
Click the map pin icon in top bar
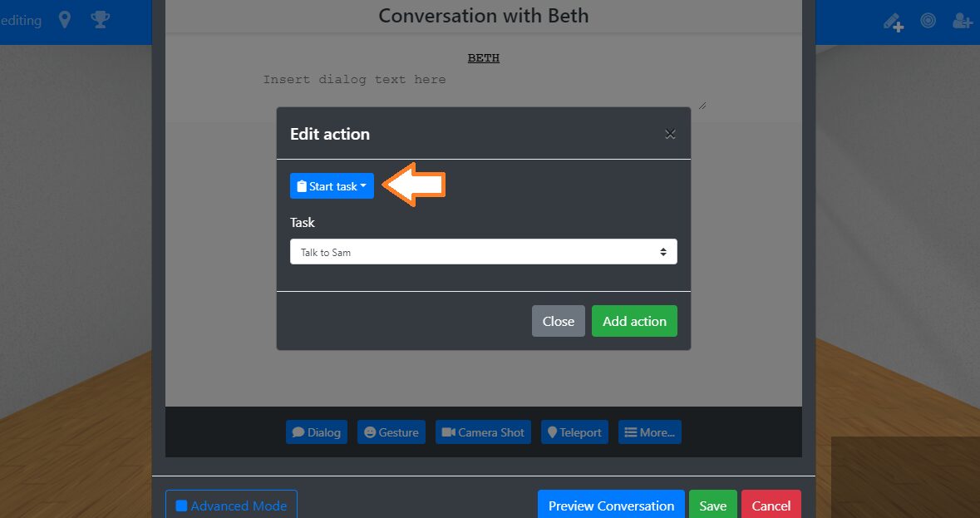65,20
